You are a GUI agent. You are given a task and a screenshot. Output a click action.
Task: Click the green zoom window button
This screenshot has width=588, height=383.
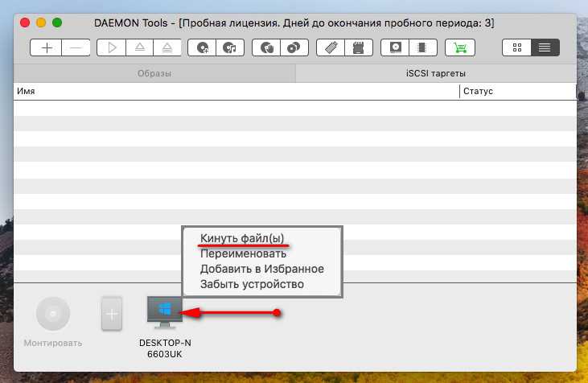click(57, 23)
